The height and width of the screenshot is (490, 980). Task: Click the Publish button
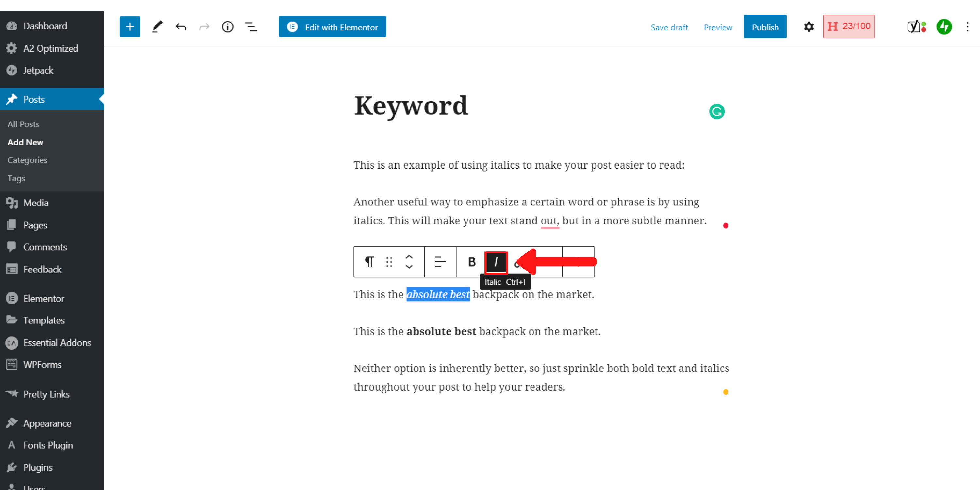[x=765, y=26]
